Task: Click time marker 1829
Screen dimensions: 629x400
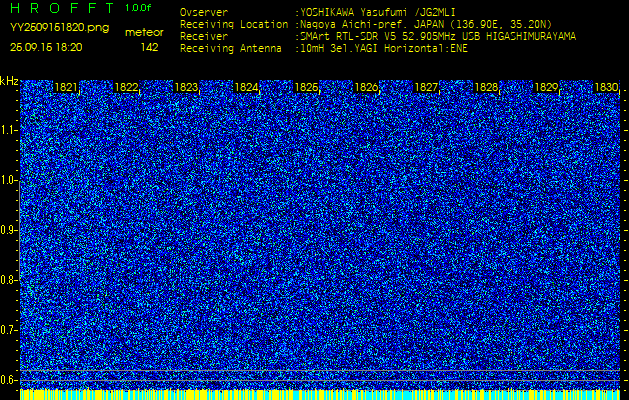Action: (x=546, y=87)
